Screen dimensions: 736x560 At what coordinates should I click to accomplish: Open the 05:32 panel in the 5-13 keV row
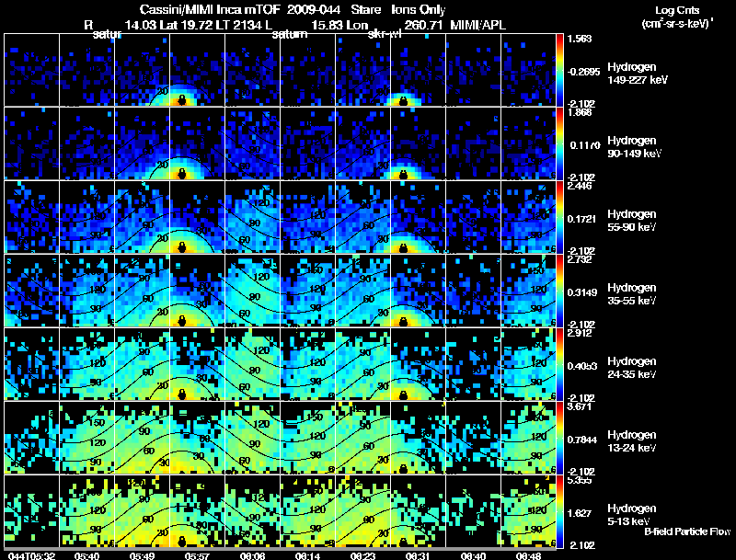click(31, 511)
